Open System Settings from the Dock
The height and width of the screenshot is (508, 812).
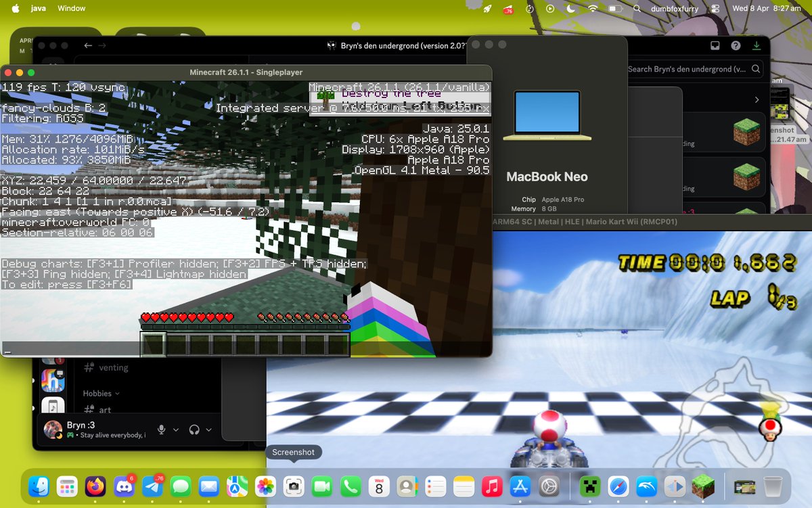click(x=549, y=486)
